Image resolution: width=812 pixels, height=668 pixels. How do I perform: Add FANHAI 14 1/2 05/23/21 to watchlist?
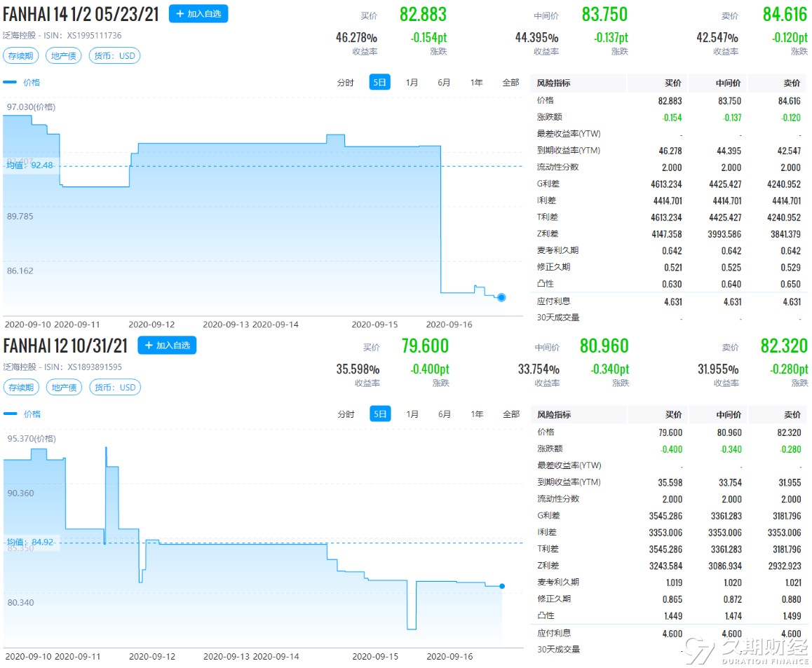198,14
